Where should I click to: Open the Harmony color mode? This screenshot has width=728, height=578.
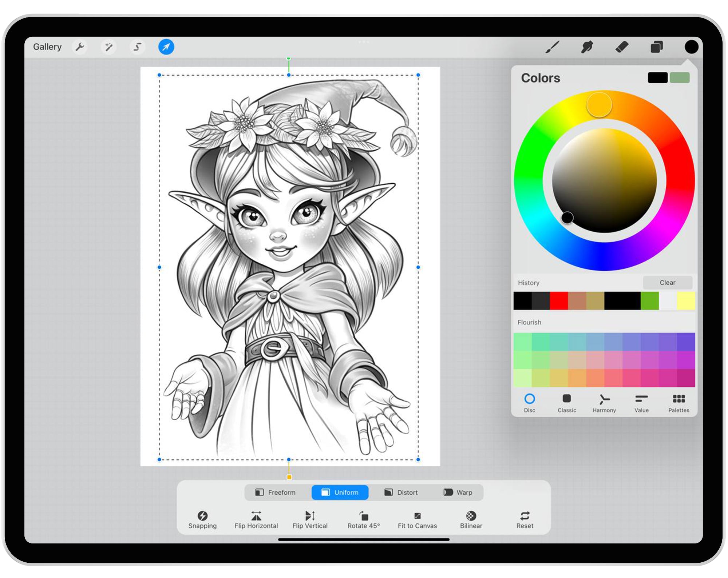[x=604, y=403]
